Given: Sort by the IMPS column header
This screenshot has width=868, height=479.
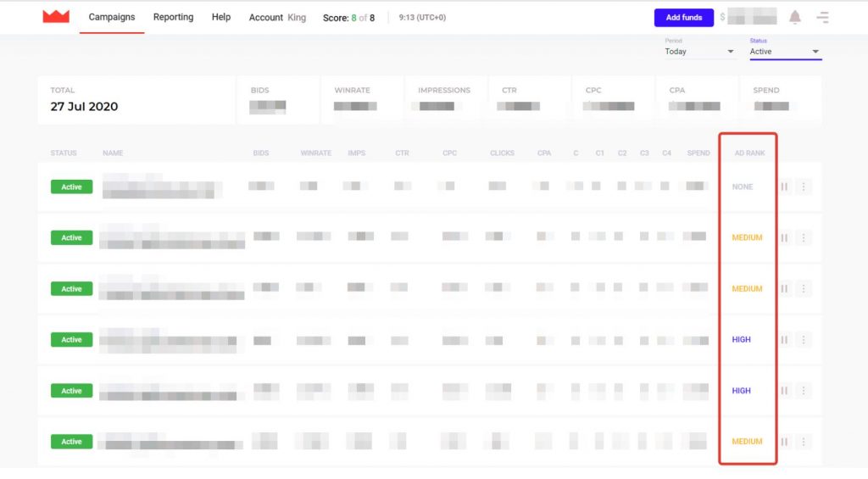Looking at the screenshot, I should tap(357, 153).
